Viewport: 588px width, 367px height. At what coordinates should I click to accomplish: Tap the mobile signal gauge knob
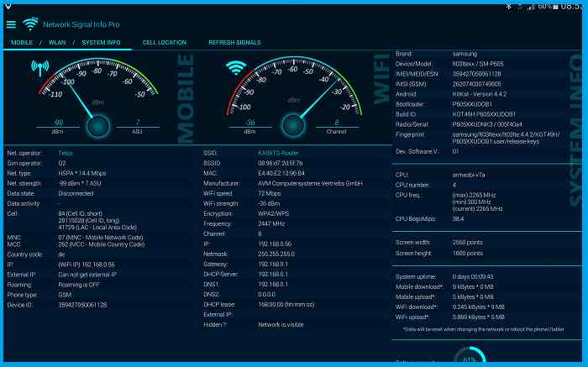click(98, 126)
